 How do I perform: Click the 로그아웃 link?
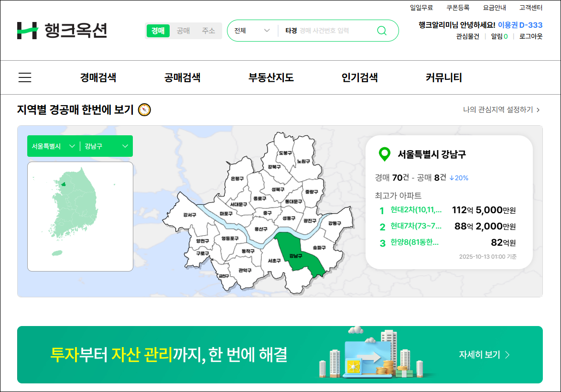[531, 36]
